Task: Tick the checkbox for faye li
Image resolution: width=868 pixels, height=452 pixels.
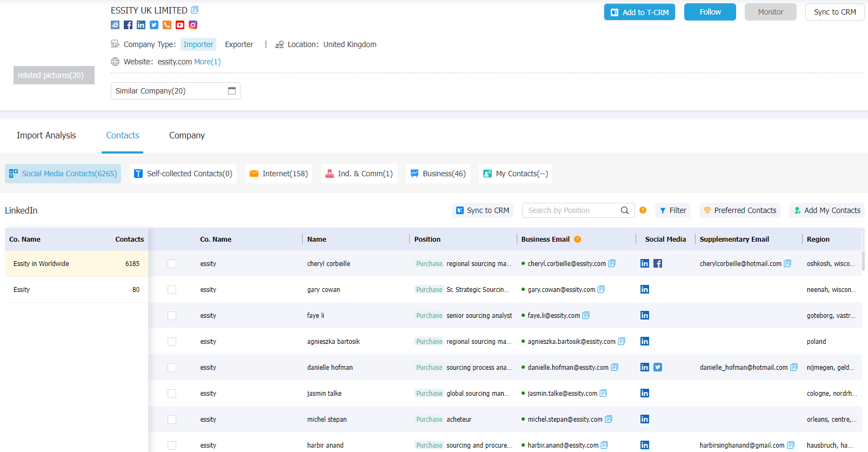Action: pyautogui.click(x=172, y=316)
